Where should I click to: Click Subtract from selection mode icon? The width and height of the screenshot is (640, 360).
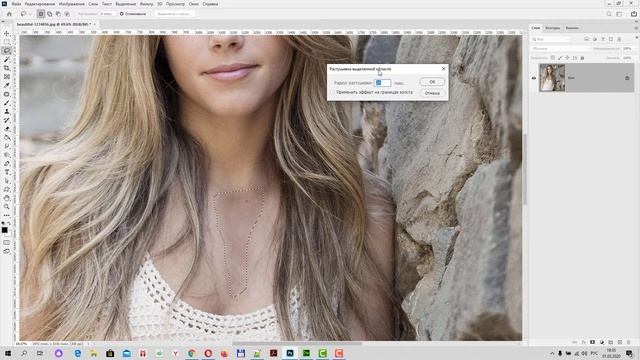tap(58, 14)
